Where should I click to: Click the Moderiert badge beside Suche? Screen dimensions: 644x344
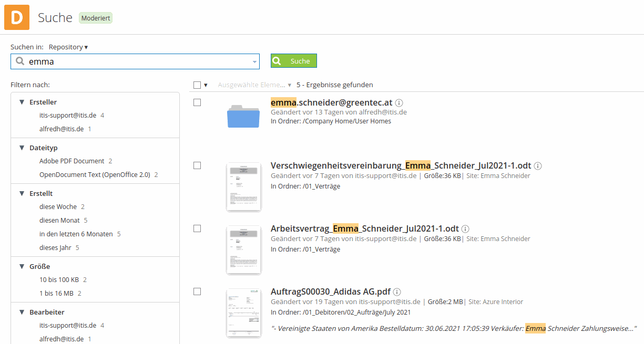[96, 18]
